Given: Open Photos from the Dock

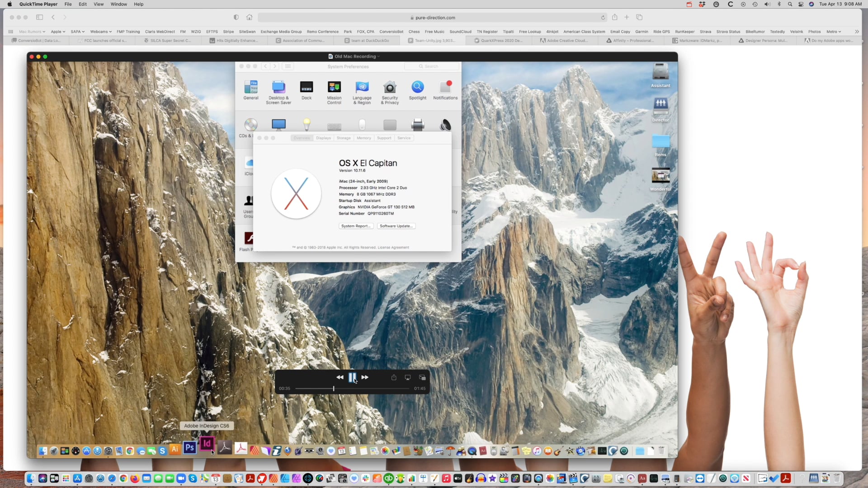Looking at the screenshot, I should tap(550, 478).
